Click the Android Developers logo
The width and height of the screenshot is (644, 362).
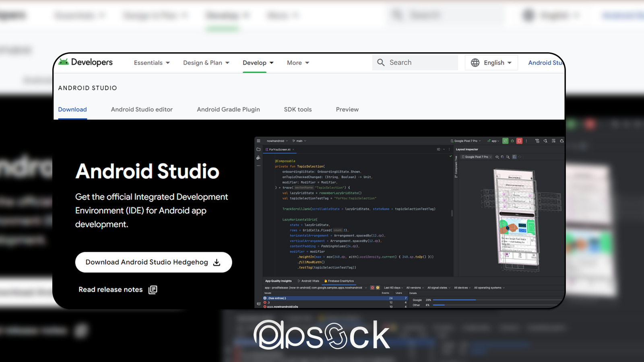85,62
